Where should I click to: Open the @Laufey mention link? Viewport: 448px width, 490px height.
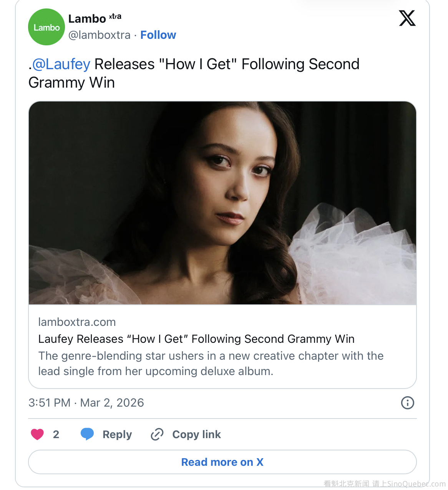click(x=61, y=64)
